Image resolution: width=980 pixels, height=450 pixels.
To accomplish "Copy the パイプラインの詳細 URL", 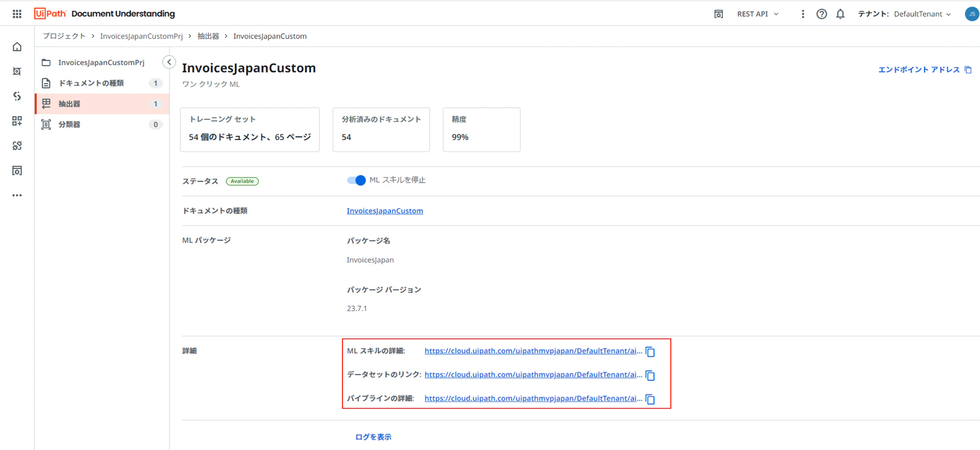I will [650, 399].
